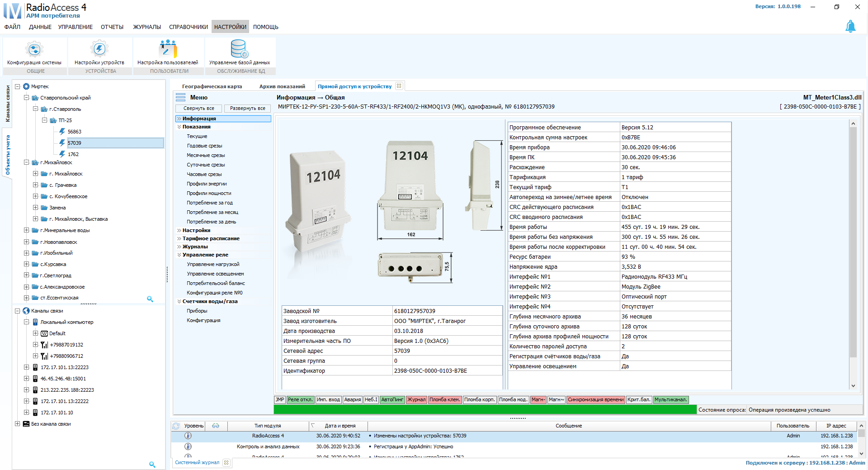
Task: Sort log by Сообщение column header
Action: (x=569, y=426)
